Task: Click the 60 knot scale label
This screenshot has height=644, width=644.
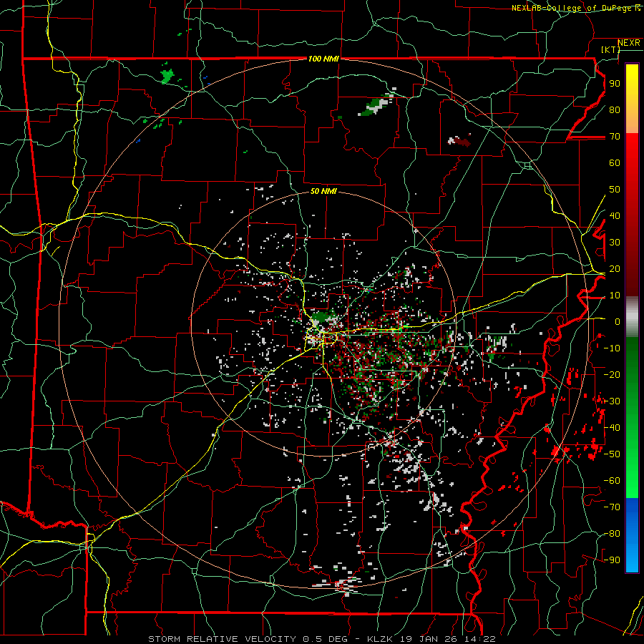Action: [x=615, y=163]
